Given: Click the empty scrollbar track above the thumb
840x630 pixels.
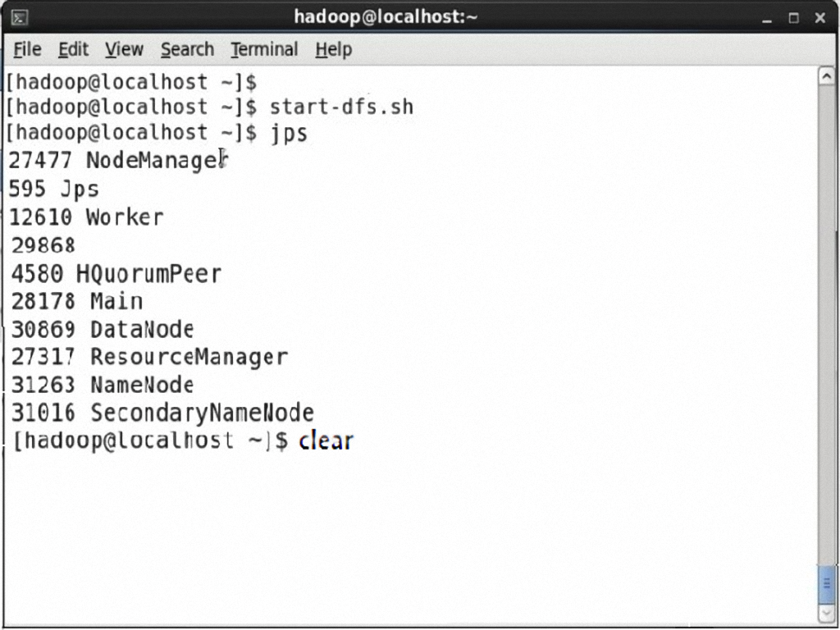Looking at the screenshot, I should 826,325.
